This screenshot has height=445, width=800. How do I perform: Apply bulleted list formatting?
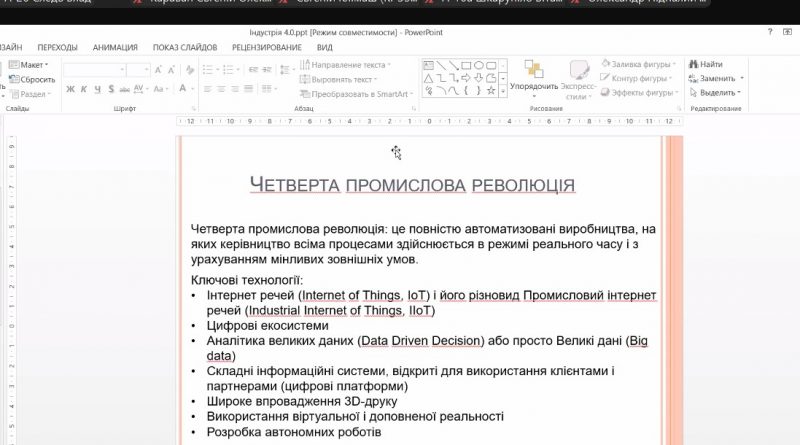tap(210, 69)
